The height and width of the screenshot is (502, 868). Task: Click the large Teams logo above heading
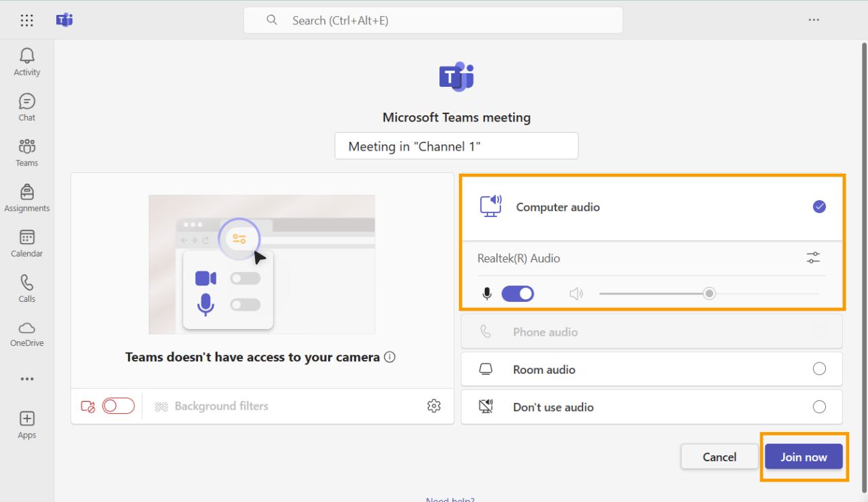coord(456,76)
